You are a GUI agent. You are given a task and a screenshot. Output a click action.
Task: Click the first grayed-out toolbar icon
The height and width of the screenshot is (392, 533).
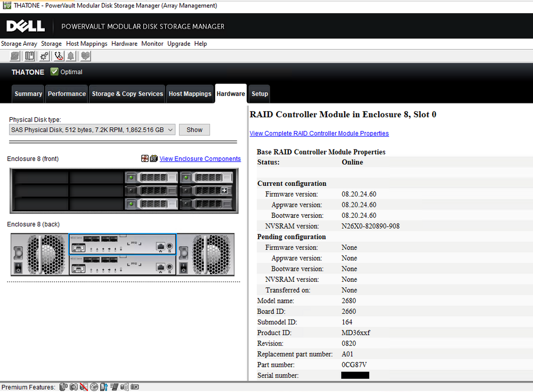(14, 56)
